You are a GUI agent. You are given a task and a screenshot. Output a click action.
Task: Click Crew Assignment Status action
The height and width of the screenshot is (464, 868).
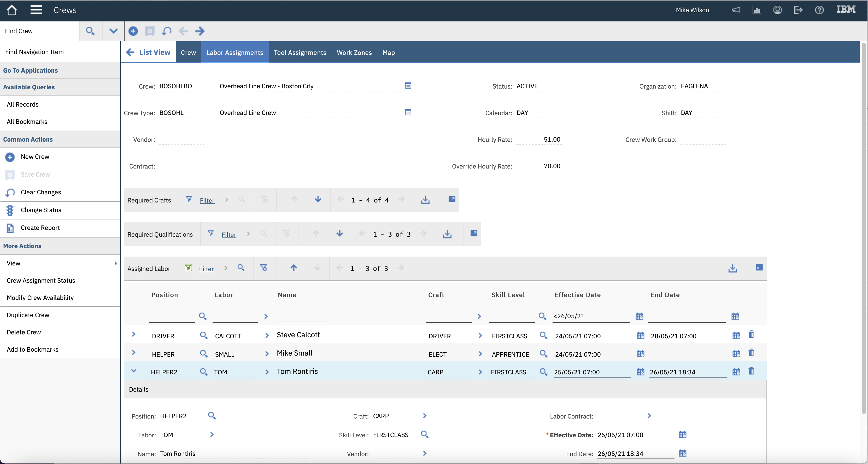point(41,280)
